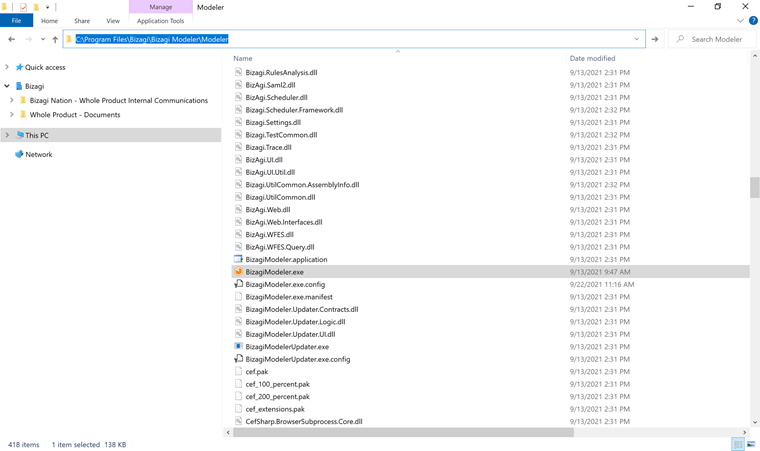Open the Home ribbon tab
Viewport: 760px width, 451px height.
[x=49, y=21]
